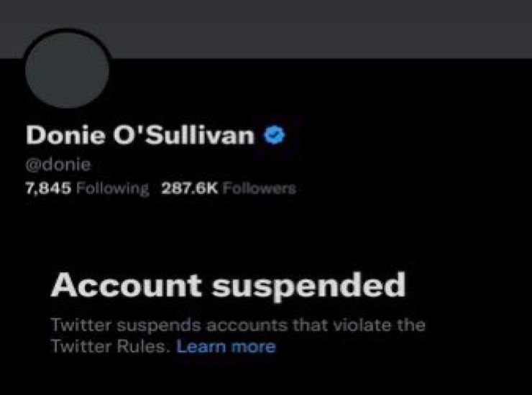This screenshot has height=395, width=532.
Task: Follow the "Learn more" link
Action: coord(226,346)
